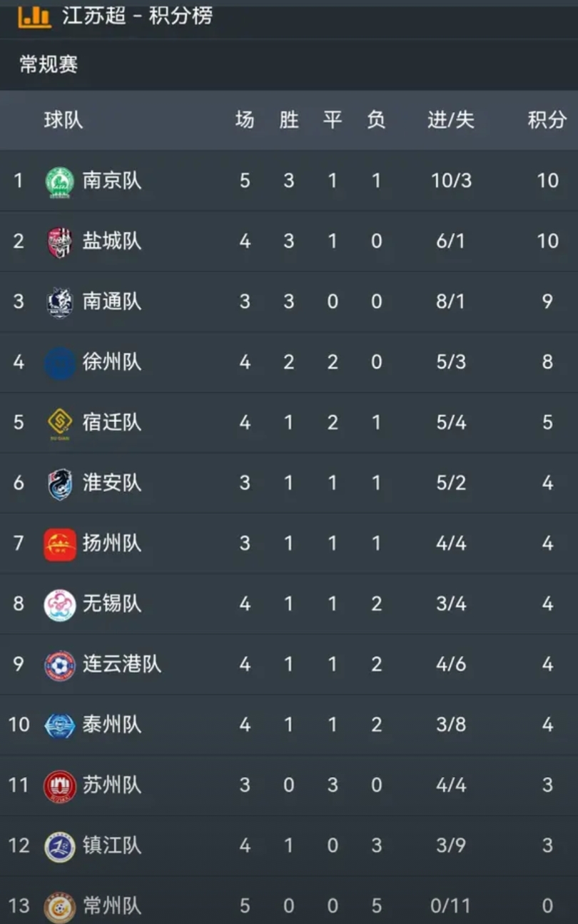Open the 连云港队 soccer ball badge
The height and width of the screenshot is (924, 578).
click(x=60, y=665)
